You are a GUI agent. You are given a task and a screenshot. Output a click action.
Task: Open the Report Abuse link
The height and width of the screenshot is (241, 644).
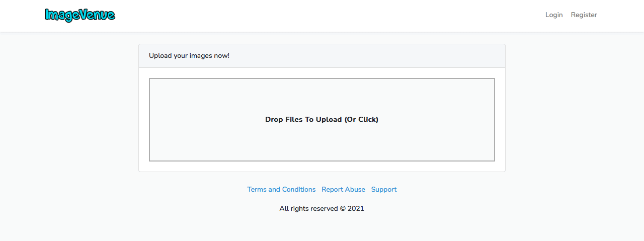click(x=343, y=190)
